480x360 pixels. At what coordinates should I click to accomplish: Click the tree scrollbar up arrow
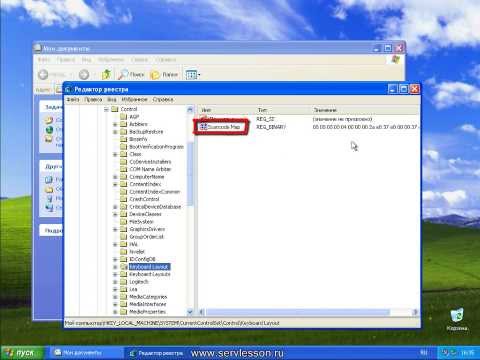pos(190,109)
